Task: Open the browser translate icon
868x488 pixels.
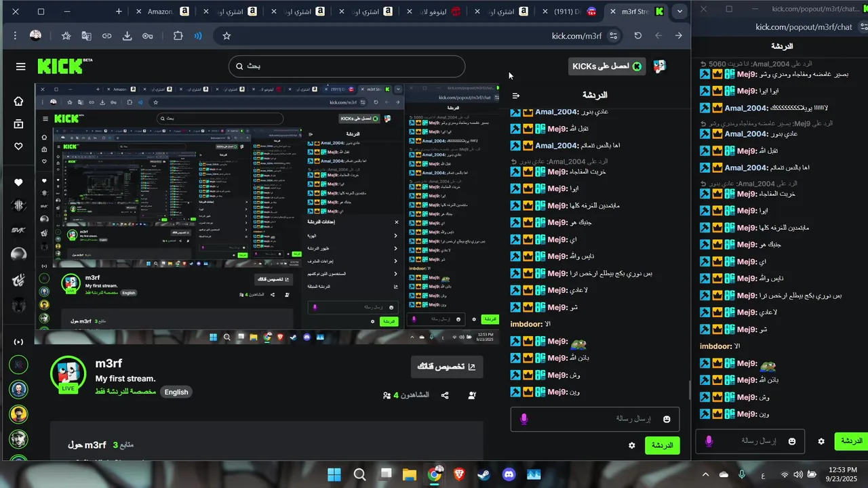Action: (86, 36)
